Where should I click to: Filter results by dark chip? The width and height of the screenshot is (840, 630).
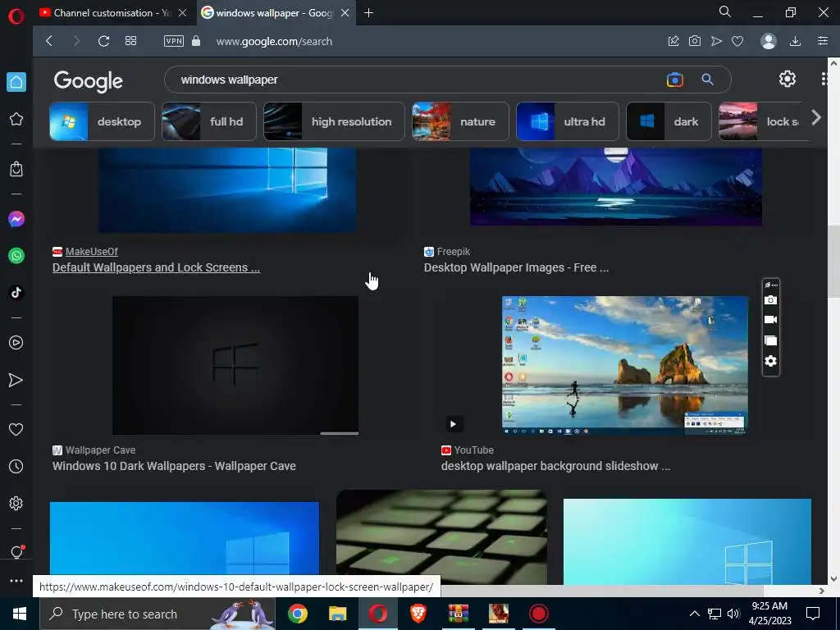pyautogui.click(x=669, y=121)
